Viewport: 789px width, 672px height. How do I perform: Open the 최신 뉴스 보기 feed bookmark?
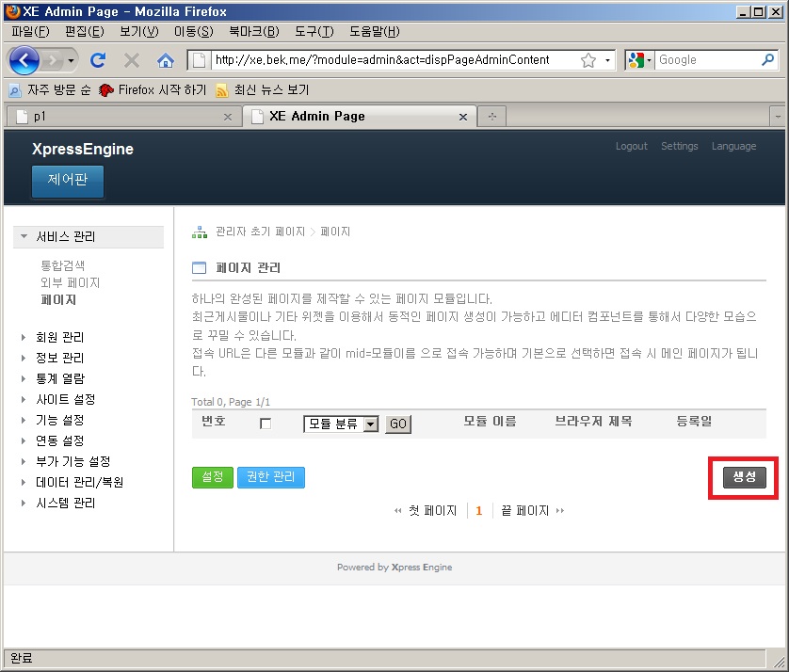point(262,90)
